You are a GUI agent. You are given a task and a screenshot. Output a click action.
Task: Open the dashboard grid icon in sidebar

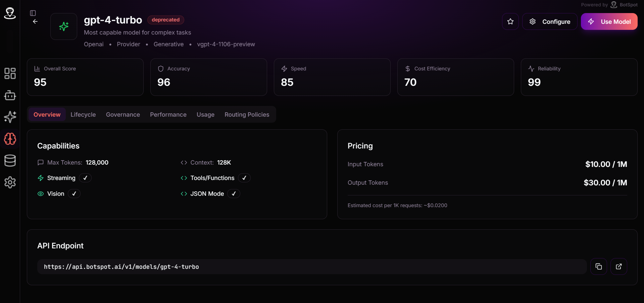(10, 73)
